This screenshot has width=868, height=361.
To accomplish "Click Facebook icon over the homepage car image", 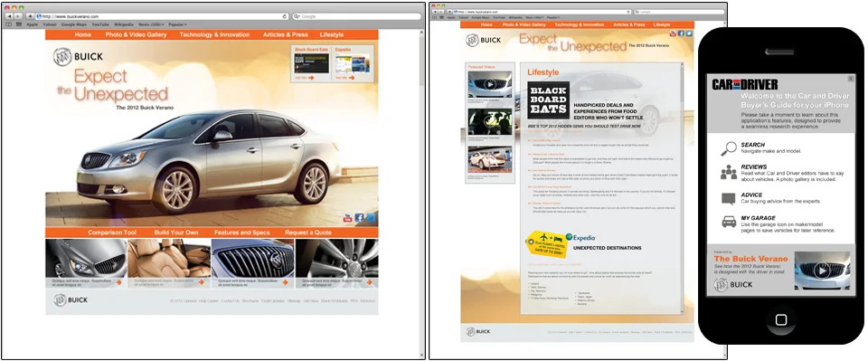I will pos(359,218).
